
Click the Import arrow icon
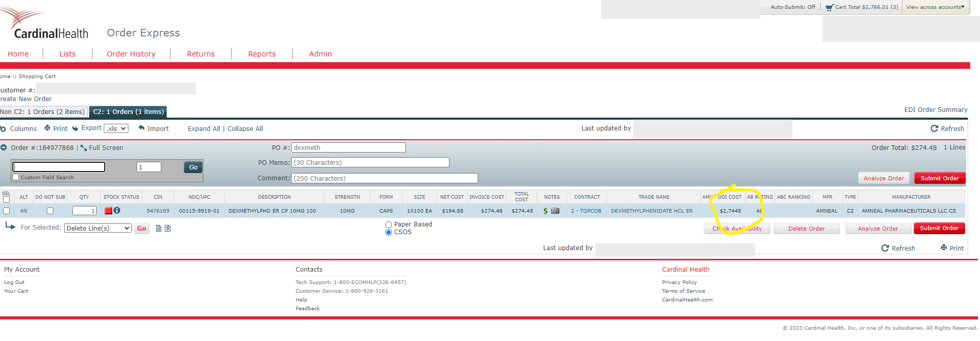tap(141, 128)
